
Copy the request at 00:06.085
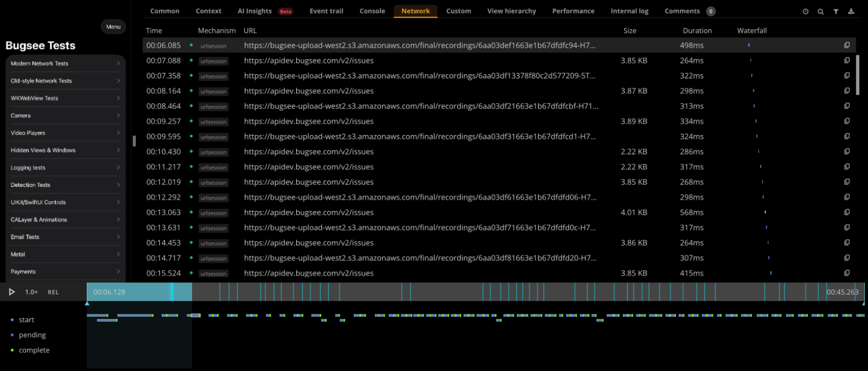[847, 45]
